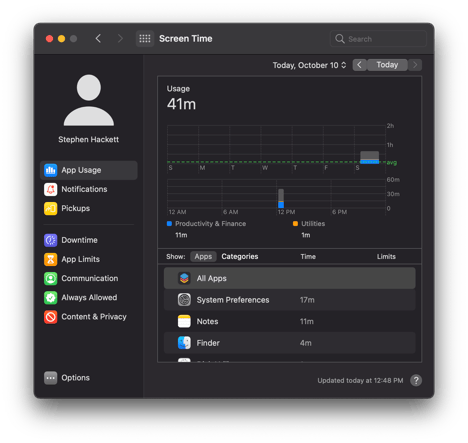Viewport: 468px width, 443px height.
Task: Click in the Search field
Action: click(x=379, y=39)
